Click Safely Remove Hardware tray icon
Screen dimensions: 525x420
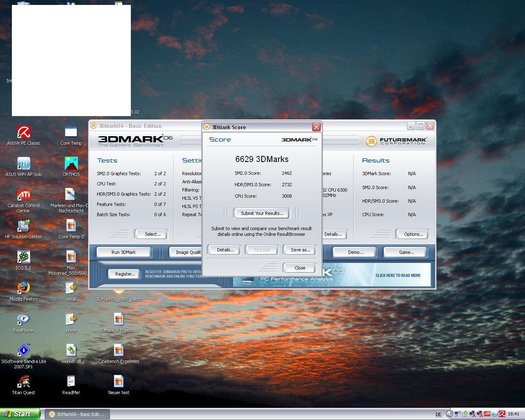coord(465,414)
